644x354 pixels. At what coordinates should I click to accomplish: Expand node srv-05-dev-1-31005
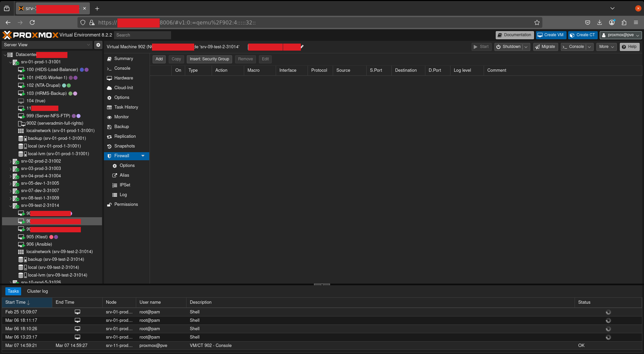pos(10,184)
